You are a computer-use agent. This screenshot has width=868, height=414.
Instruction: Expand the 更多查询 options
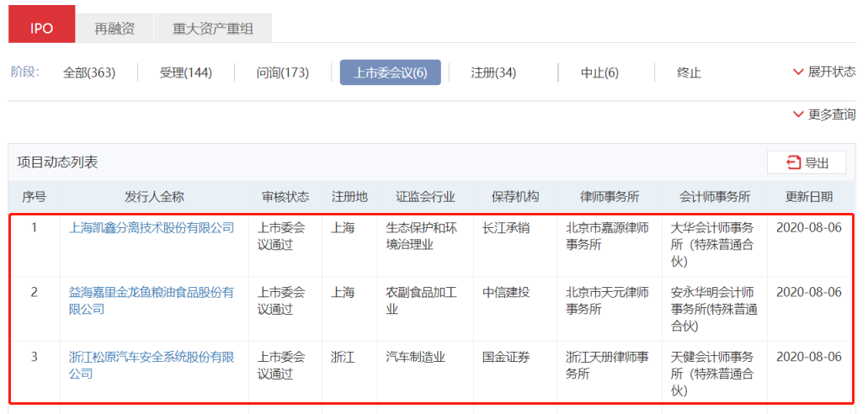pyautogui.click(x=824, y=114)
